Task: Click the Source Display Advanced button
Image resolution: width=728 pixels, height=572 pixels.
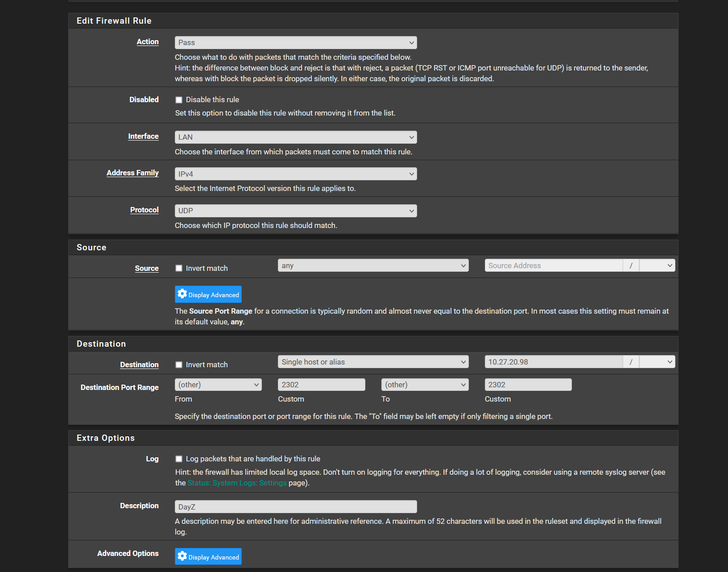Action: 208,294
